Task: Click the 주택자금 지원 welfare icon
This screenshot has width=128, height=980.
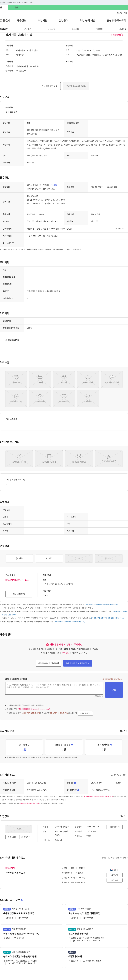Action: pos(16,398)
